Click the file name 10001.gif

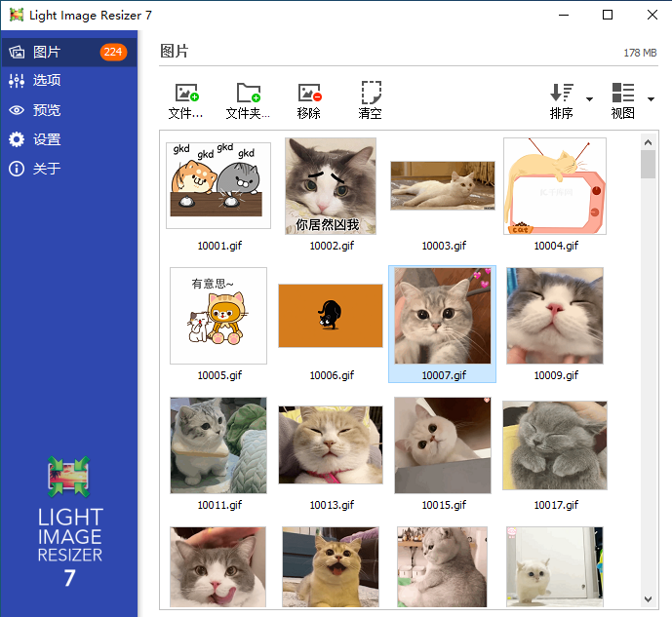[219, 246]
